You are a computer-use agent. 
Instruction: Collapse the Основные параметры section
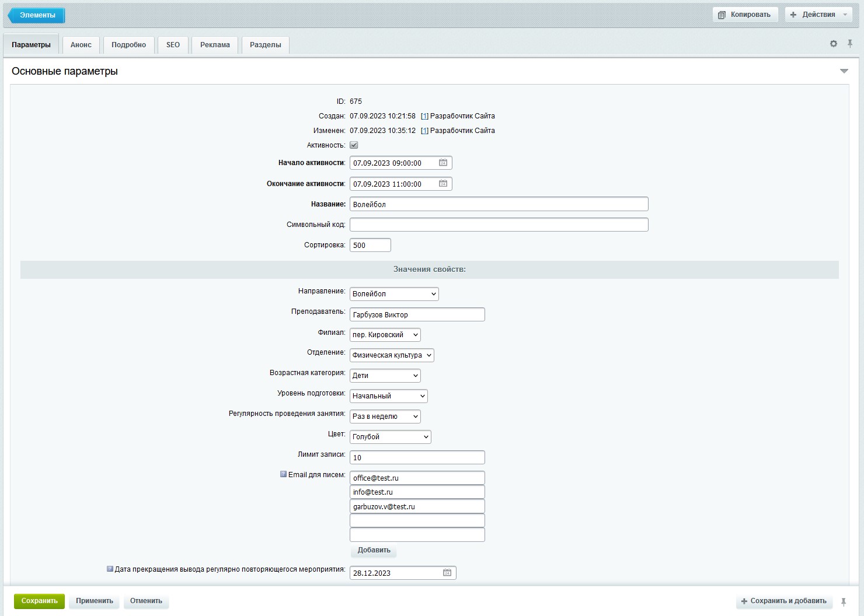(844, 71)
